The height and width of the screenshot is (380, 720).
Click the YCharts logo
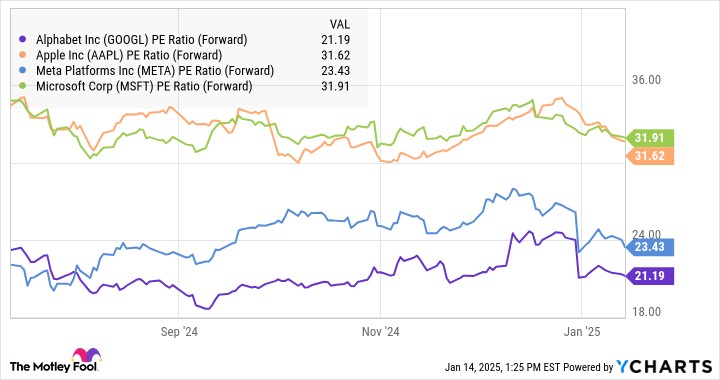[x=664, y=366]
